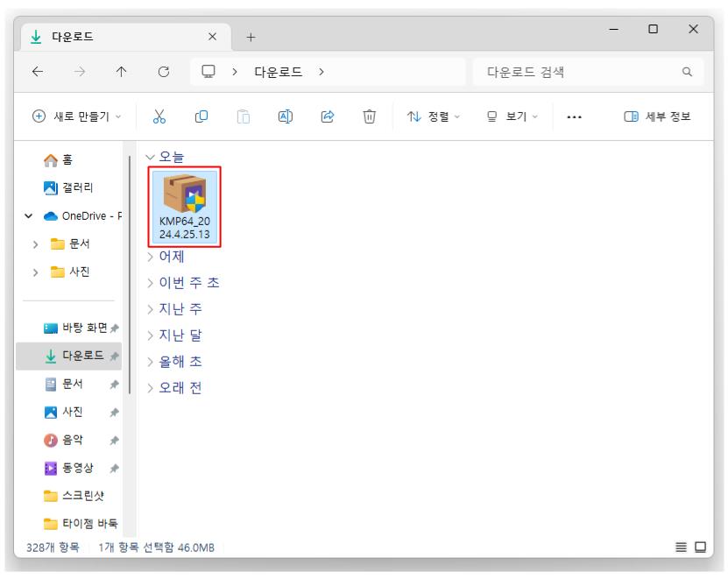The height and width of the screenshot is (579, 728).
Task: Expand the 지난 주 group
Action: tap(150, 309)
